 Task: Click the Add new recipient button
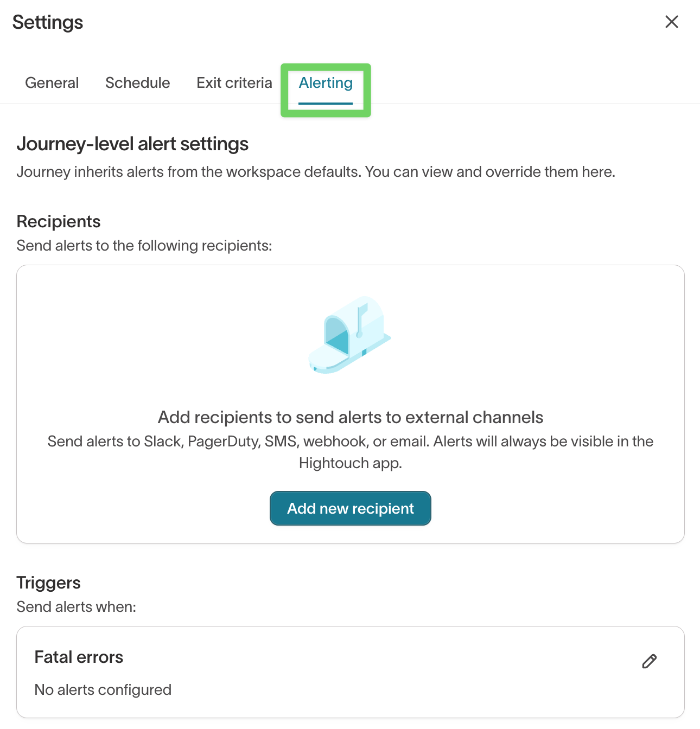350,508
